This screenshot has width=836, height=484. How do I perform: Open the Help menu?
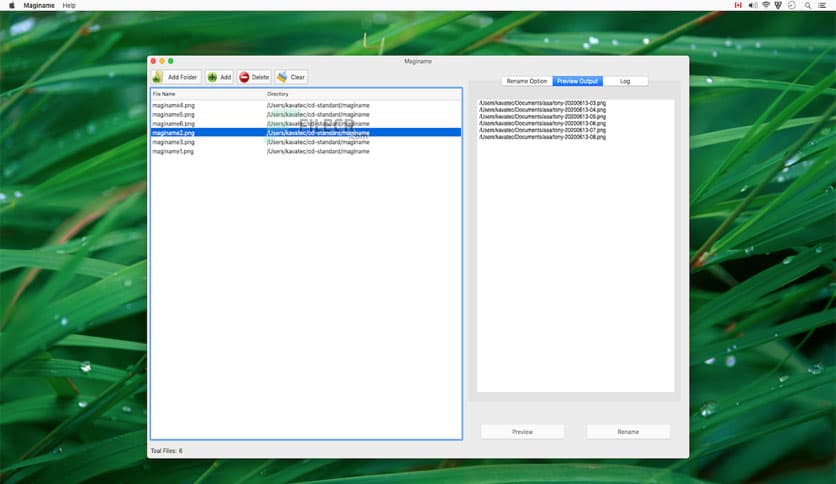(x=68, y=5)
